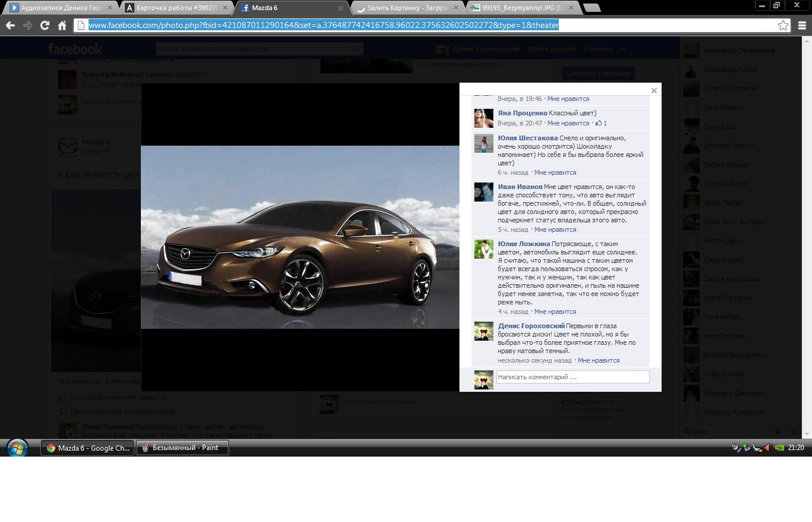Click the browser forward arrow

tap(27, 25)
